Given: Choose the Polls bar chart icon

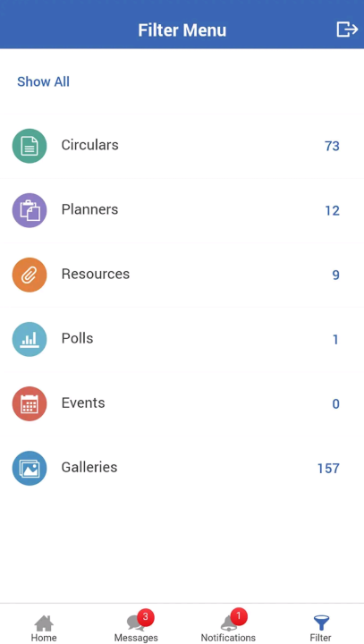Looking at the screenshot, I should tap(30, 339).
